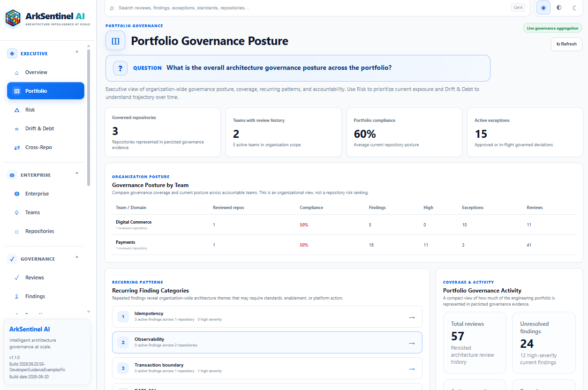Click the Teams with review history card
The image size is (588, 390).
[284, 132]
